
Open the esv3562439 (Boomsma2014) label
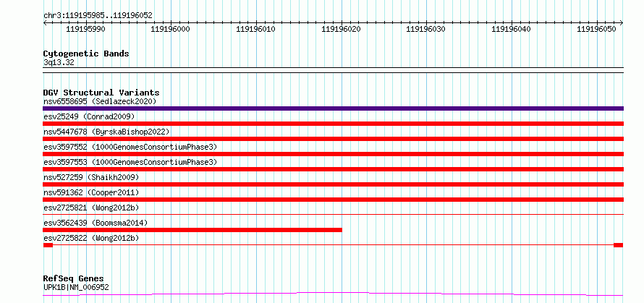point(96,223)
